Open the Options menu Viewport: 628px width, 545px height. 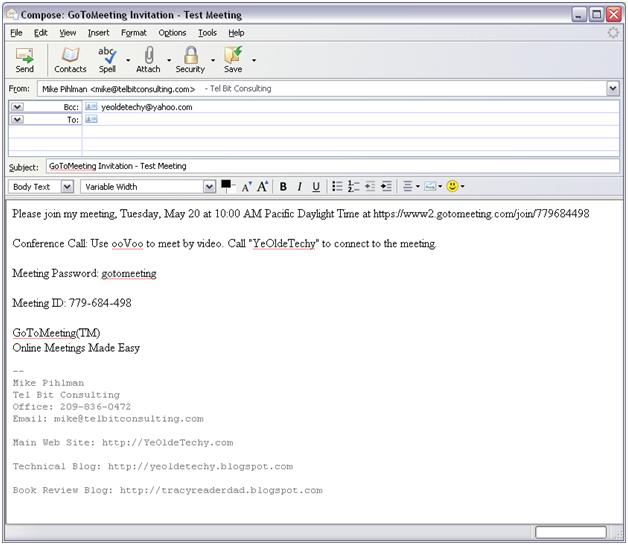pyautogui.click(x=172, y=33)
